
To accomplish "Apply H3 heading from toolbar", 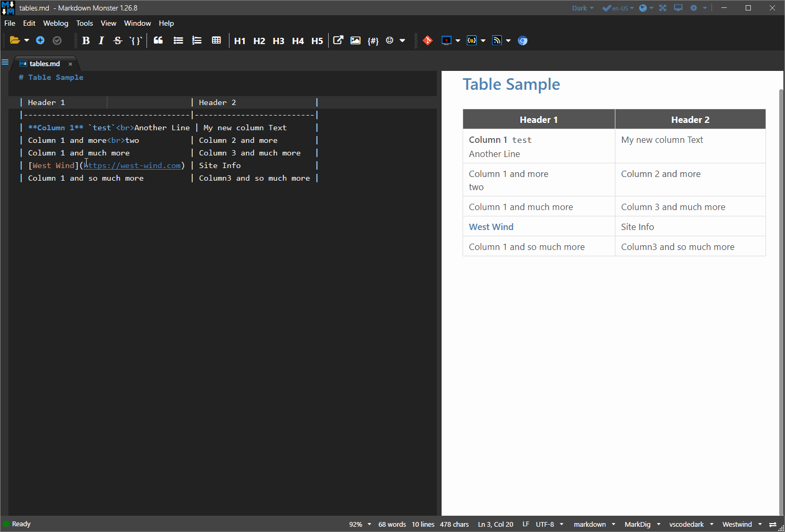I will [278, 41].
